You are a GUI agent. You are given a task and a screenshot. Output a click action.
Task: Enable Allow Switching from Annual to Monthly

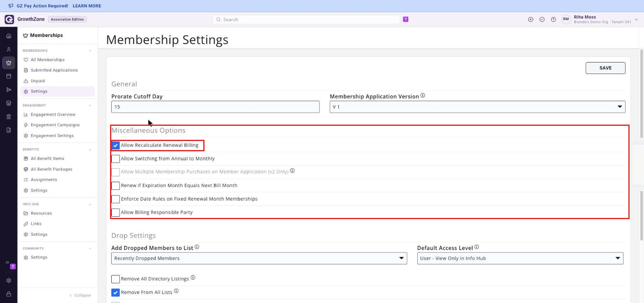115,159
